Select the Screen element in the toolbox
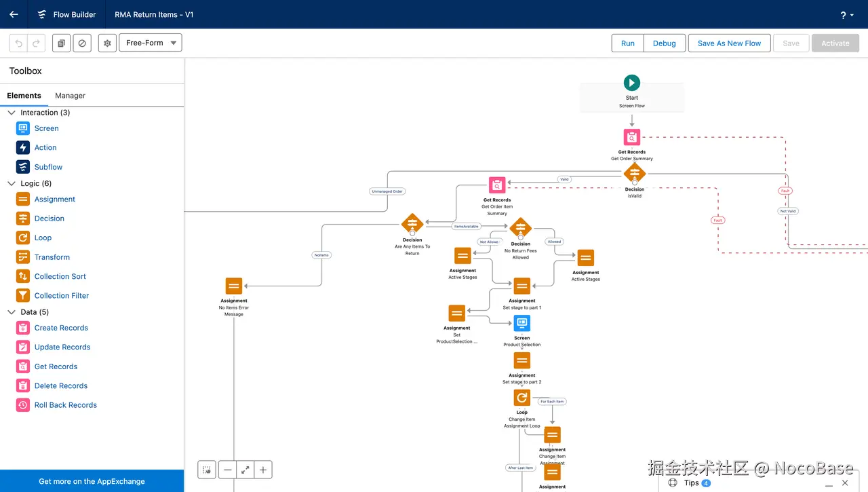The width and height of the screenshot is (868, 492). tap(46, 128)
